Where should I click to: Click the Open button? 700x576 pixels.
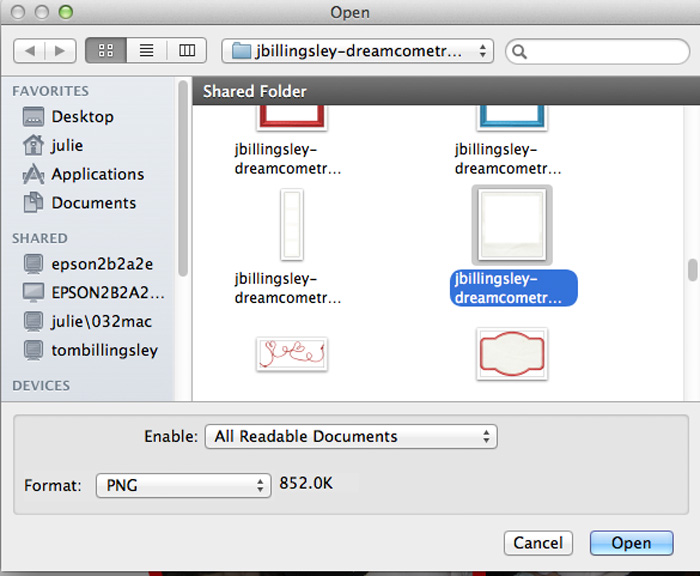click(631, 543)
